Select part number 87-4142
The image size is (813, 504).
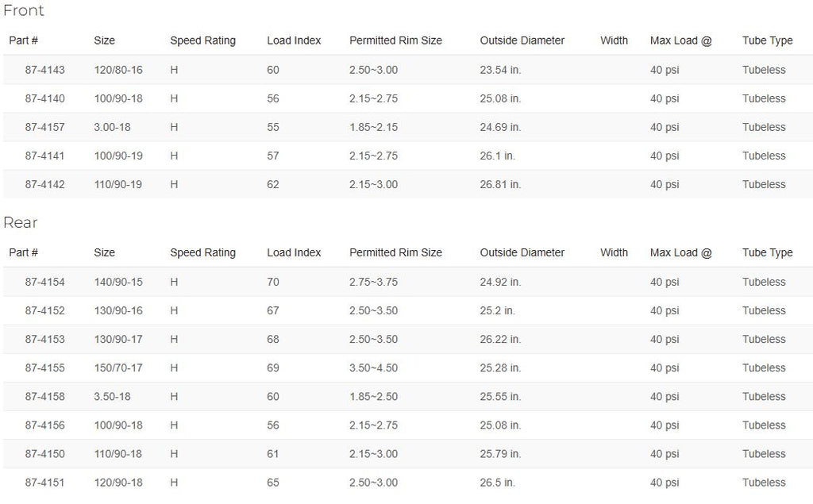click(x=44, y=185)
